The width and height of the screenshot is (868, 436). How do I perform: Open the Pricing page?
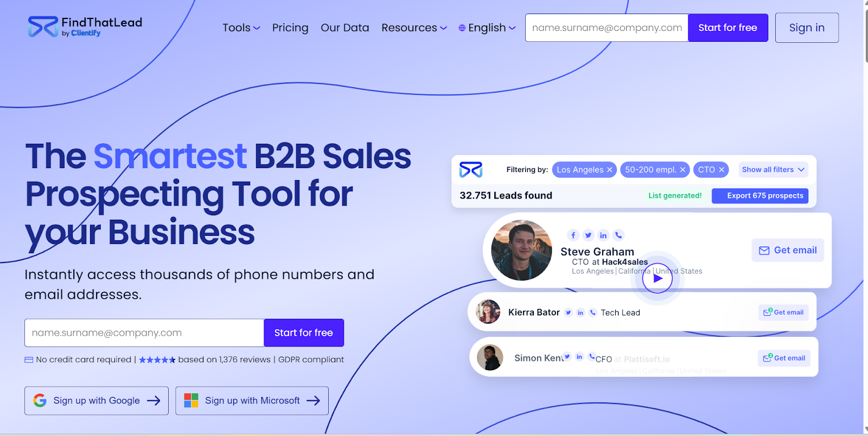pos(290,28)
